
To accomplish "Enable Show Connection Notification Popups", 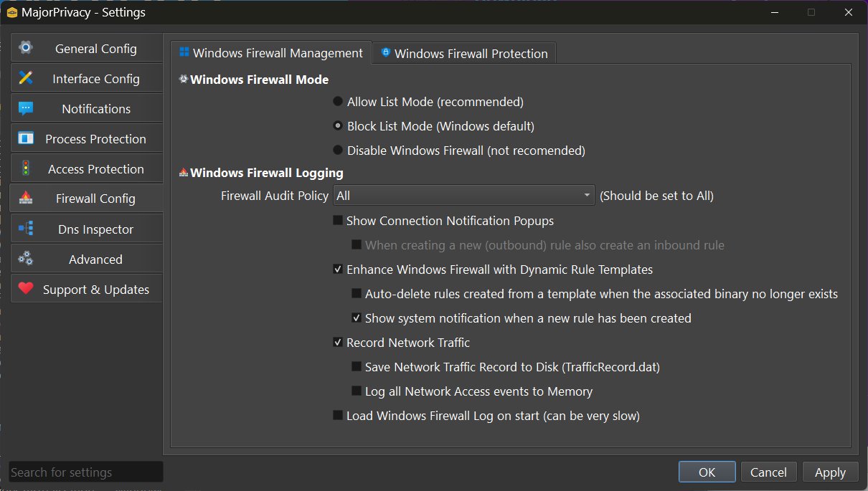I will tap(443, 221).
